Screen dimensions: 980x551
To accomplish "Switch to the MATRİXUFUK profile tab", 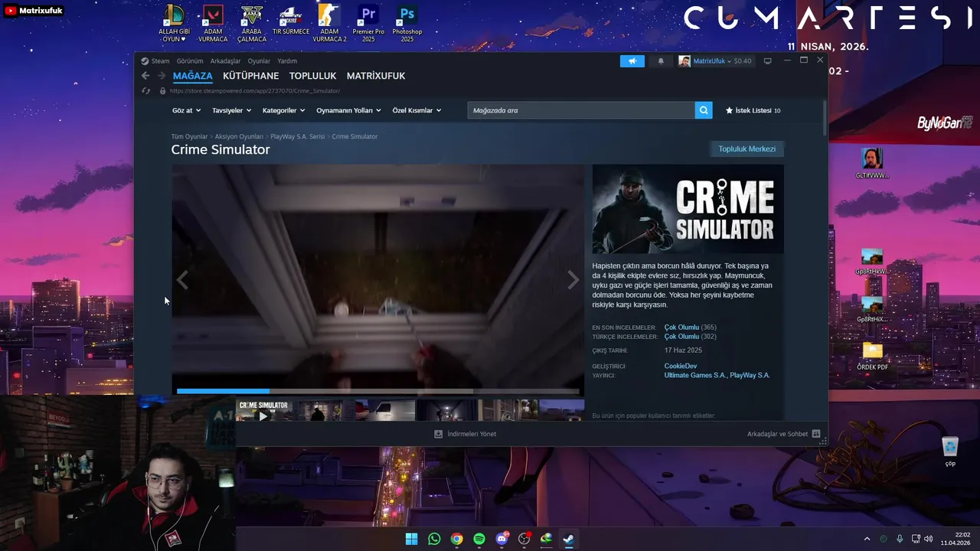I will coord(376,76).
